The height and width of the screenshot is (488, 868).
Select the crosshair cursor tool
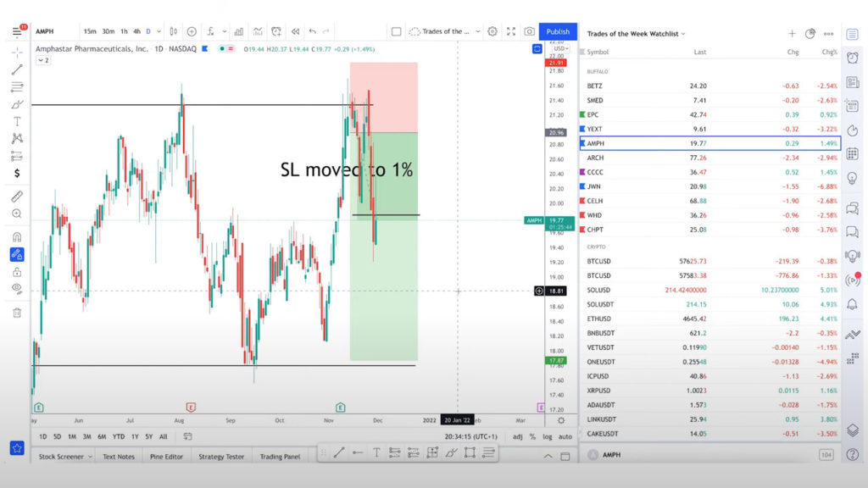pyautogui.click(x=17, y=53)
